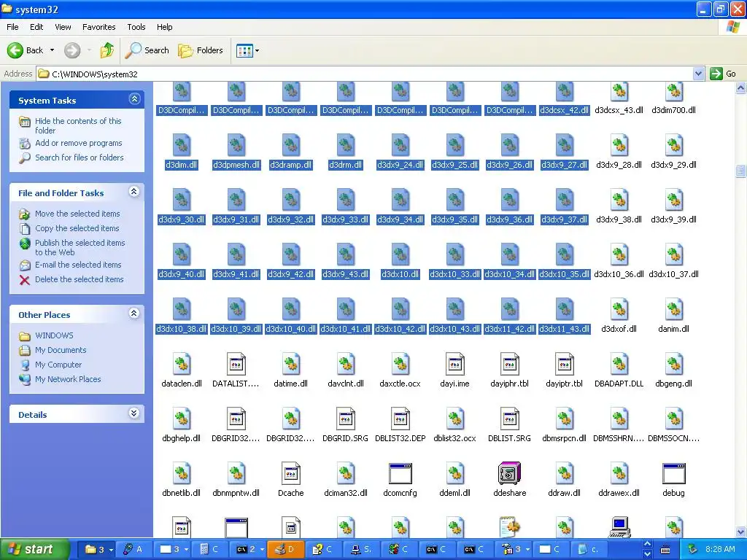Select the dcomcnfg application icon

(x=400, y=474)
